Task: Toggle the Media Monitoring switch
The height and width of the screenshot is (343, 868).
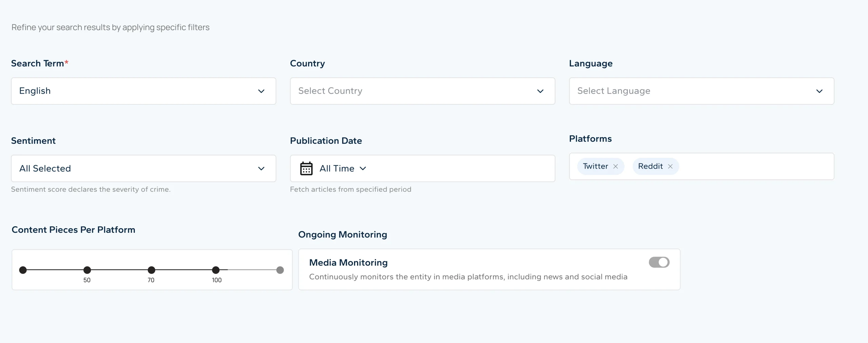Action: 659,262
